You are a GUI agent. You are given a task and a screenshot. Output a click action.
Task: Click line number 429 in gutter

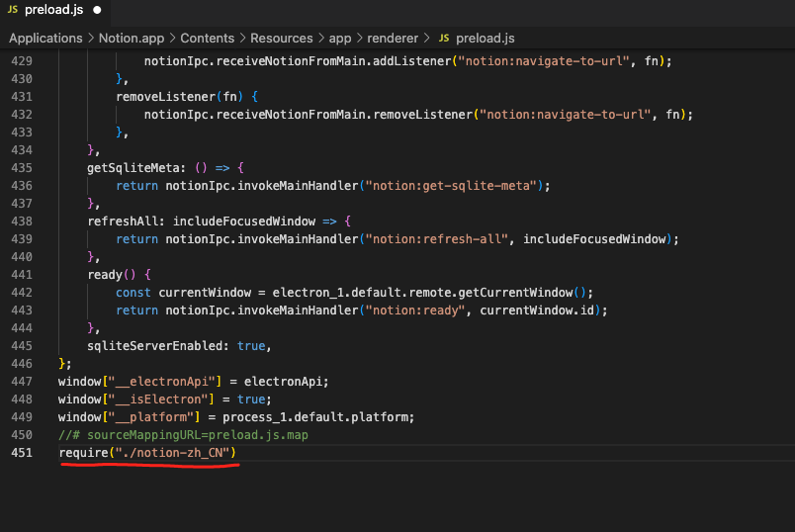coord(22,61)
